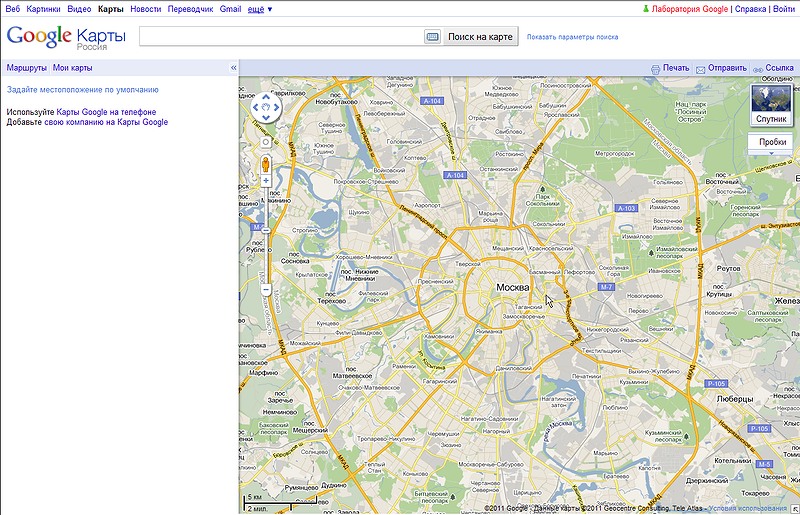The width and height of the screenshot is (800, 515).
Task: Click the printer icon beside Печать
Action: (x=655, y=69)
